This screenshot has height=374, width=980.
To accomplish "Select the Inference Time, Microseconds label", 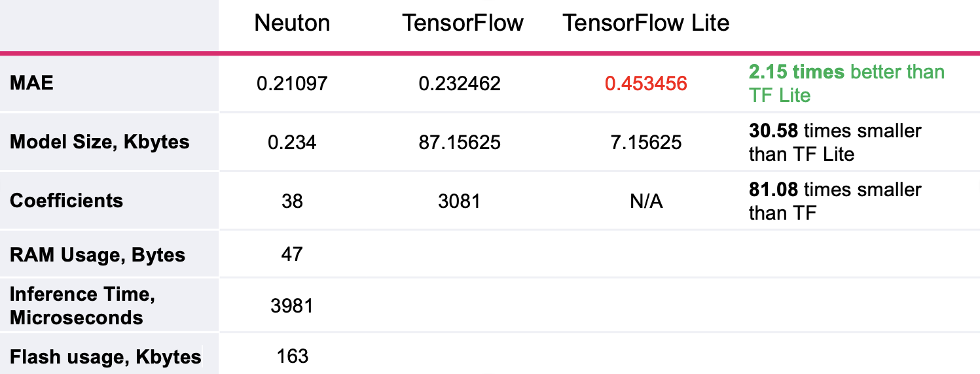I will click(x=82, y=306).
